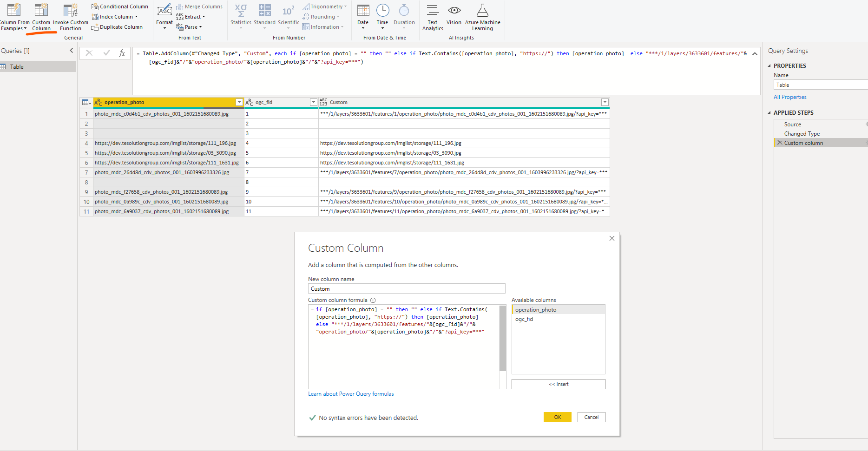
Task: Click the New column name field
Action: pos(407,288)
